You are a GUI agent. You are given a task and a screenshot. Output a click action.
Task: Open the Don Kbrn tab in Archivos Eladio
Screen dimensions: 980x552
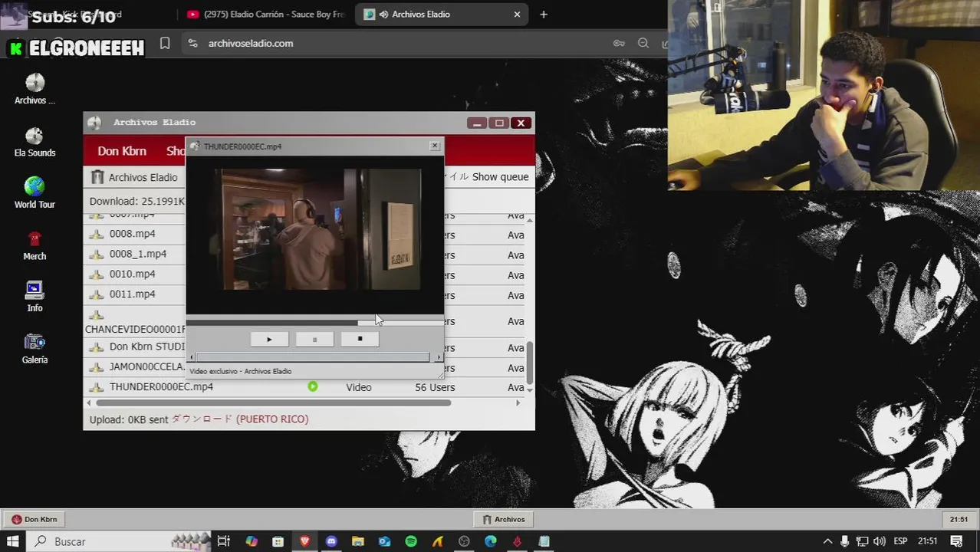point(122,151)
